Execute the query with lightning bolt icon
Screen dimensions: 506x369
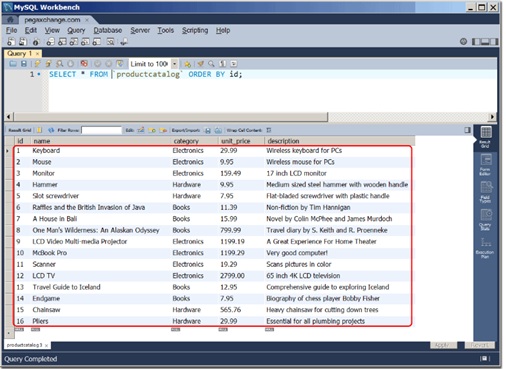[37, 64]
